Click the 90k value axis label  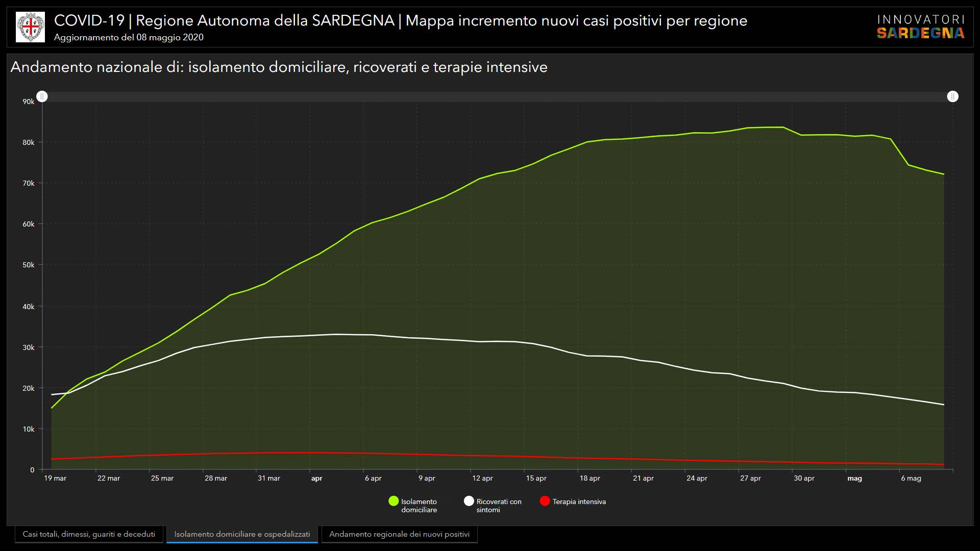tap(29, 102)
